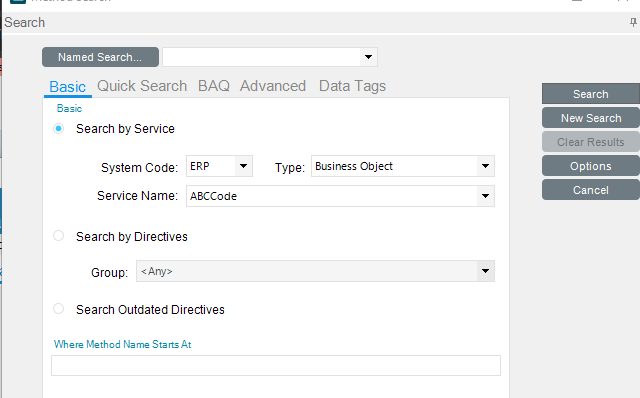The image size is (640, 398).
Task: Expand the Type dropdown arrow
Action: tap(485, 166)
